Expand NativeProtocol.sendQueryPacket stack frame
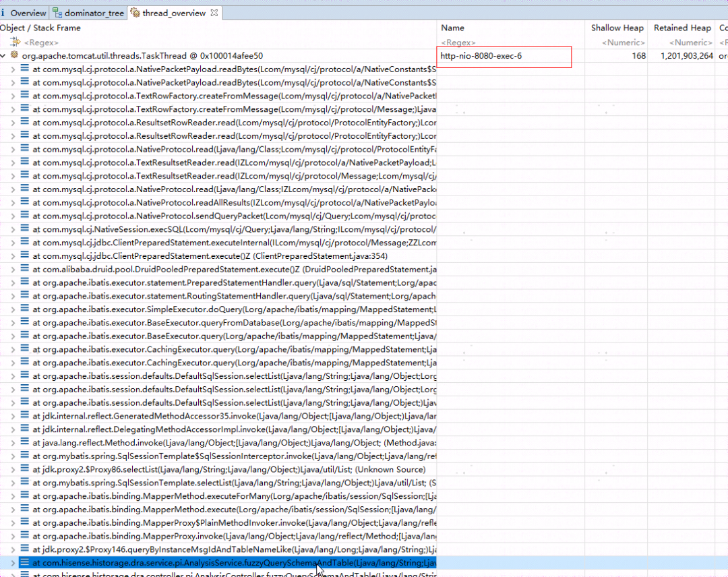The width and height of the screenshot is (728, 577). (13, 216)
